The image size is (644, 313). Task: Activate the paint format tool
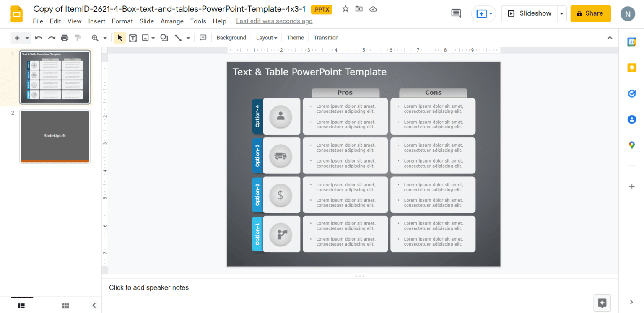click(x=78, y=38)
